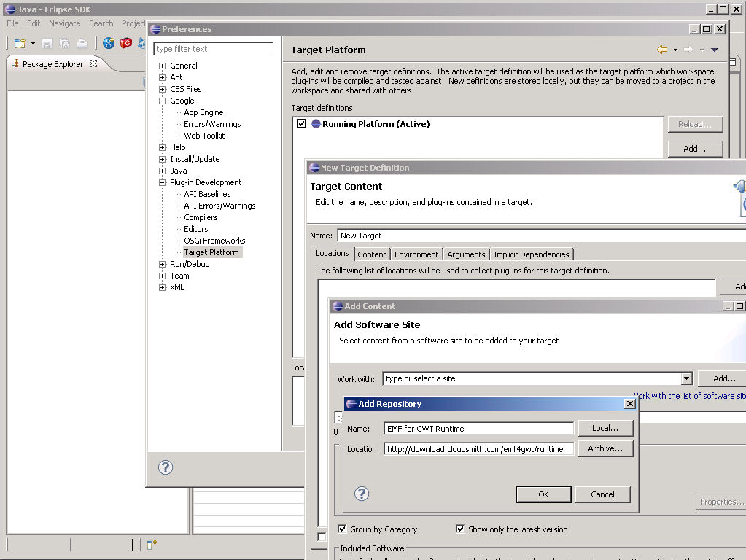Open the New wizard dropdown arrow
The height and width of the screenshot is (560, 746).
(33, 43)
